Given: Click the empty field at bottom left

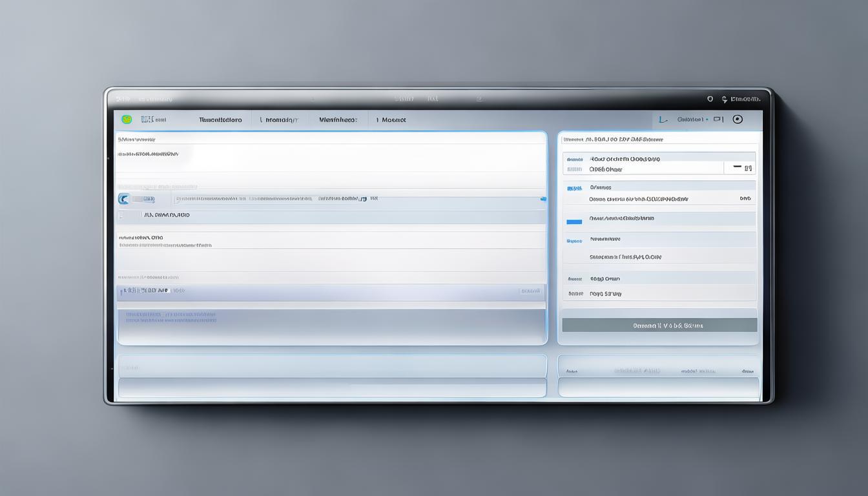Looking at the screenshot, I should pos(332,387).
